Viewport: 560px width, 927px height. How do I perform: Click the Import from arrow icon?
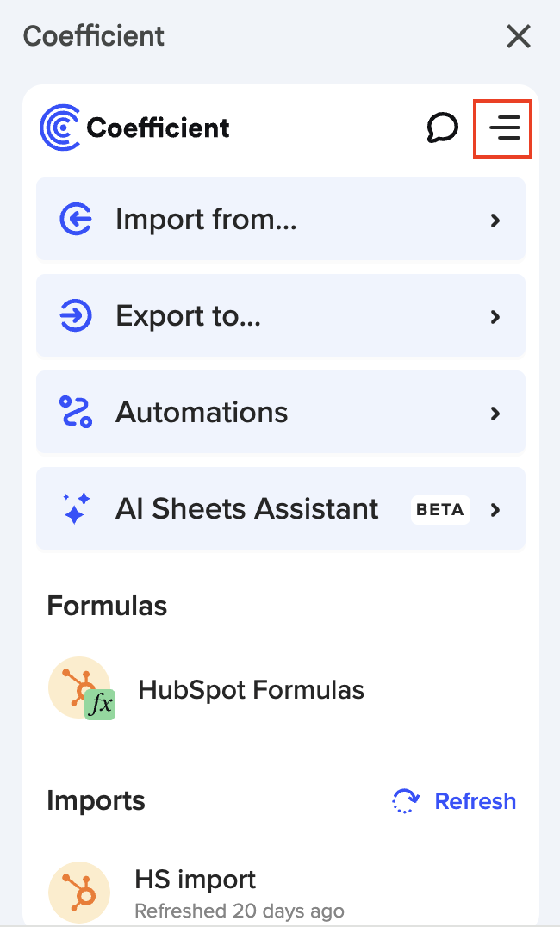point(76,220)
